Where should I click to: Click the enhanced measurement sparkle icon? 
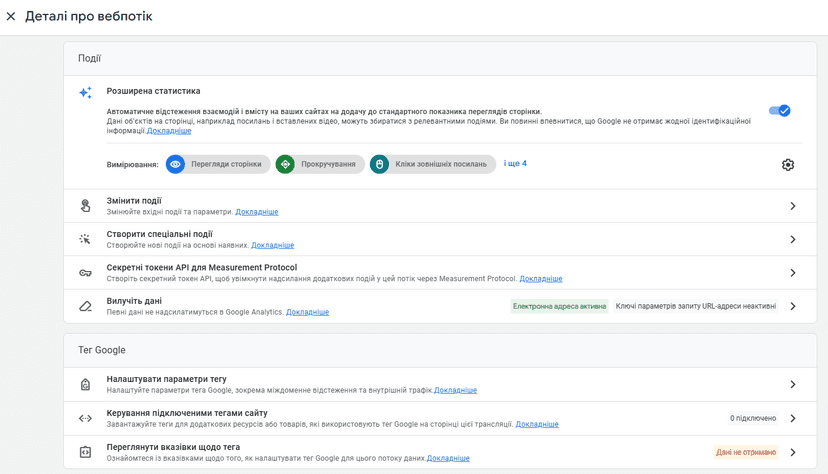point(86,93)
